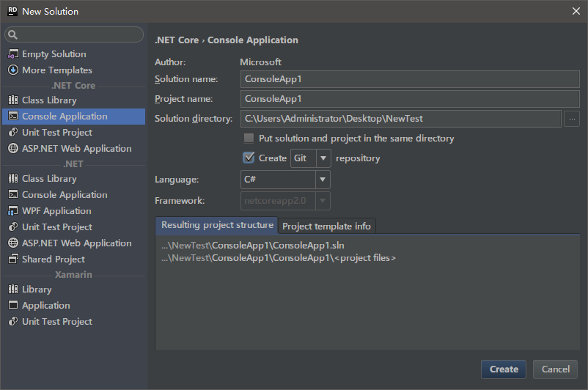Browse for solution directory with ellipsis button
This screenshot has width=588, height=390.
573,119
